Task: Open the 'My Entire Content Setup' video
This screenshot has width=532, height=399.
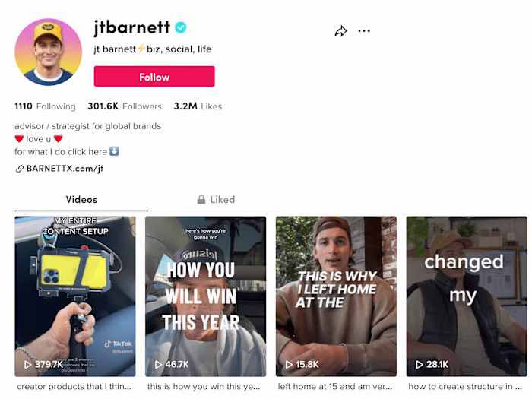Action: point(75,296)
